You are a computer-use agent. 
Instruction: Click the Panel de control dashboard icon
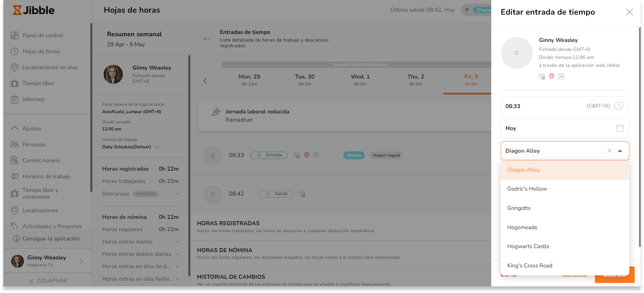(x=14, y=35)
